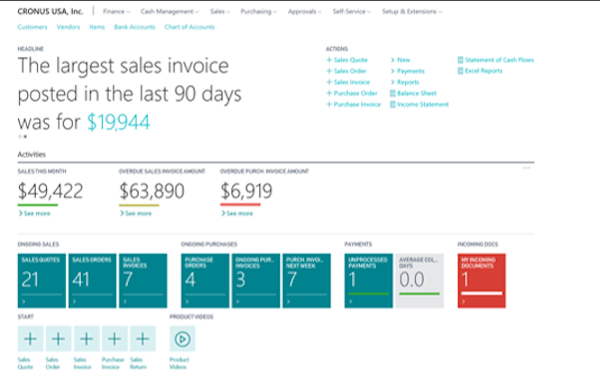Go to the Customers list
600x370 pixels.
click(x=33, y=27)
